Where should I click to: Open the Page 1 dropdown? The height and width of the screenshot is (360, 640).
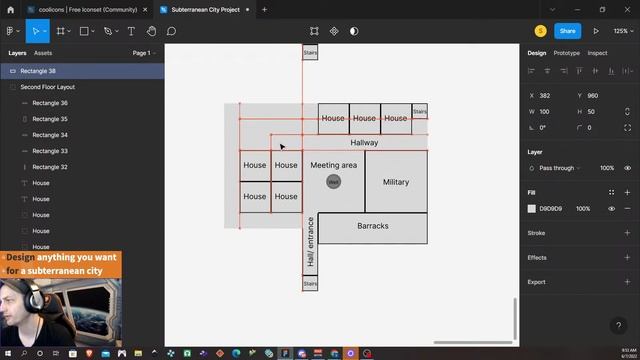(x=144, y=53)
